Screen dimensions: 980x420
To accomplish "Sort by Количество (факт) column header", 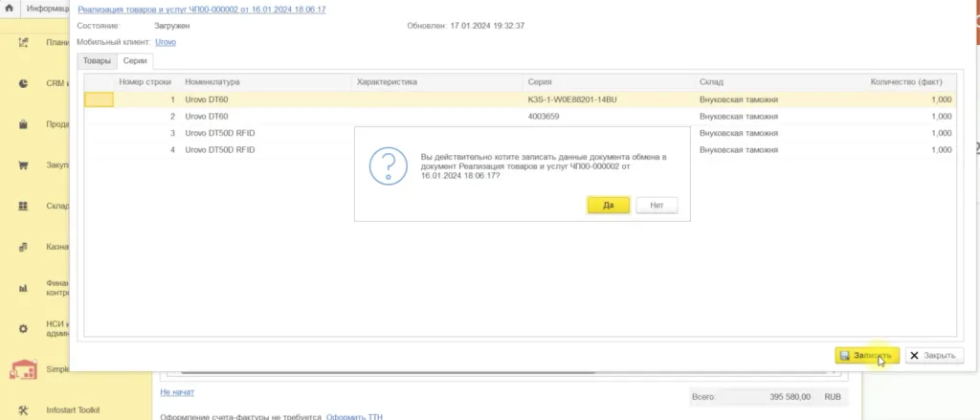I will tap(911, 82).
